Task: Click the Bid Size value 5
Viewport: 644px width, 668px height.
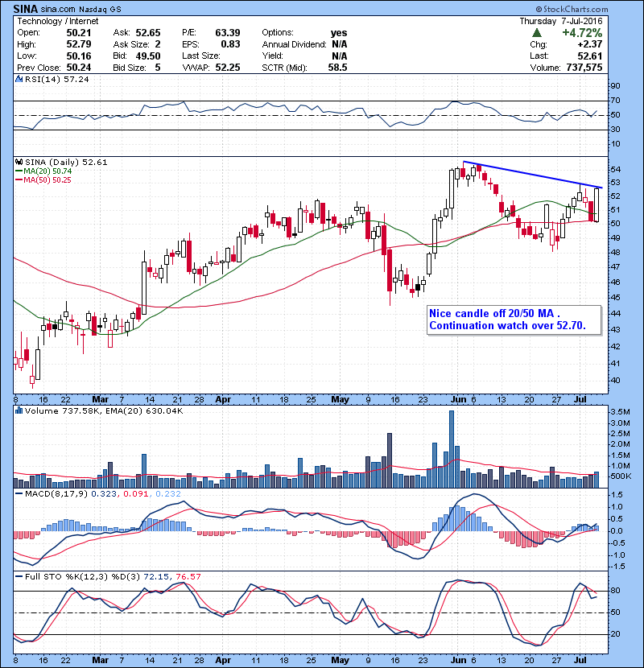Action: tap(158, 68)
